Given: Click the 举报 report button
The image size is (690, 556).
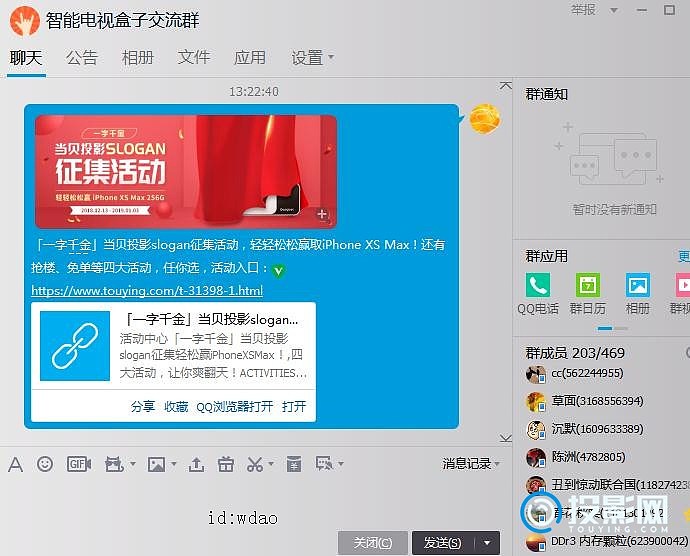Looking at the screenshot, I should (584, 10).
